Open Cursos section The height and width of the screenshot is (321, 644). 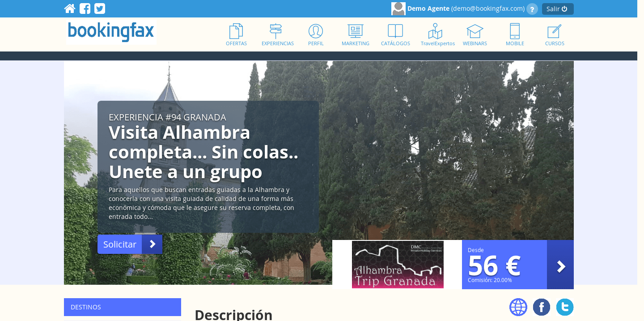point(555,35)
